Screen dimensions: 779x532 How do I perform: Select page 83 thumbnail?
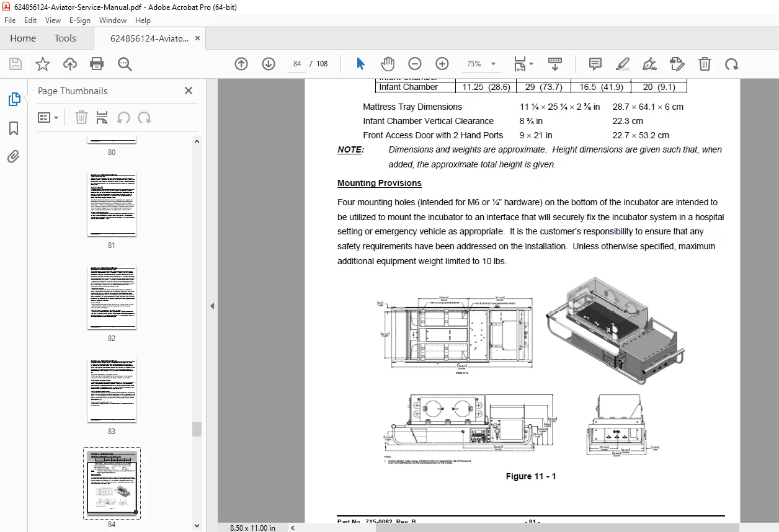pyautogui.click(x=112, y=391)
